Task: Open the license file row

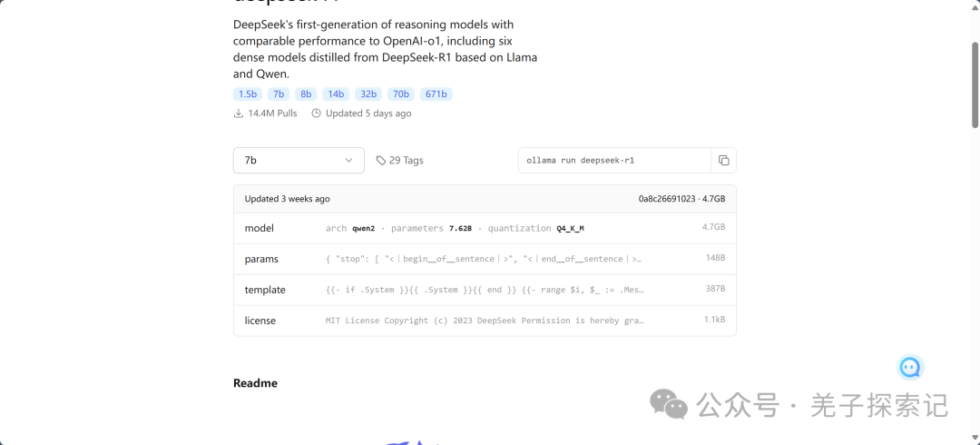Action: point(485,321)
